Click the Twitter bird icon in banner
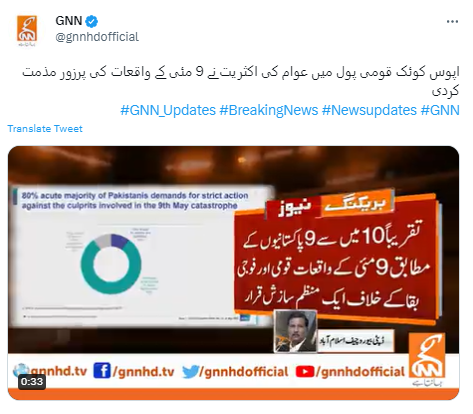This screenshot has height=414, width=473. click(191, 371)
